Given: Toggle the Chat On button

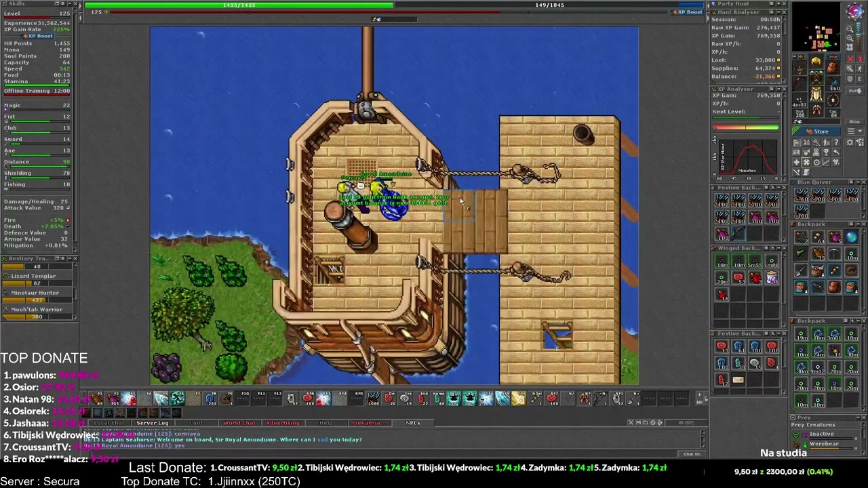Looking at the screenshot, I should 692,454.
